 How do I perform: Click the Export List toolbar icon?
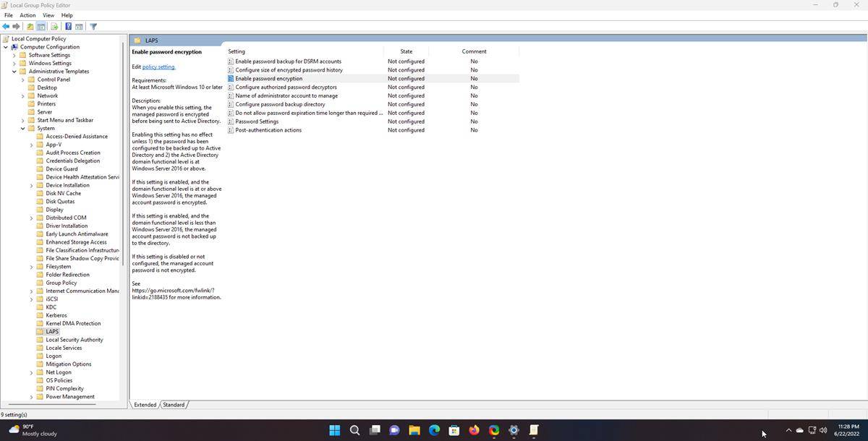pos(54,27)
